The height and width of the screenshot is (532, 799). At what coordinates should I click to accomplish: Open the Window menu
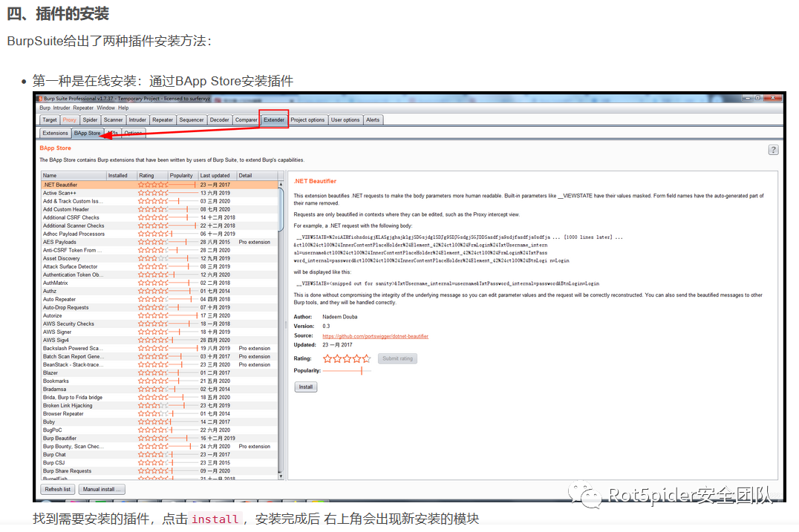[x=105, y=108]
